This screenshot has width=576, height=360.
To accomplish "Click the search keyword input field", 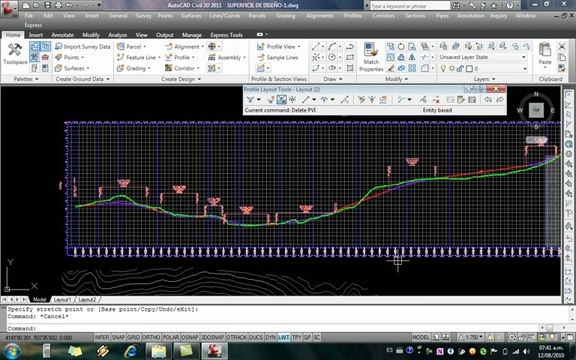I will [x=410, y=6].
